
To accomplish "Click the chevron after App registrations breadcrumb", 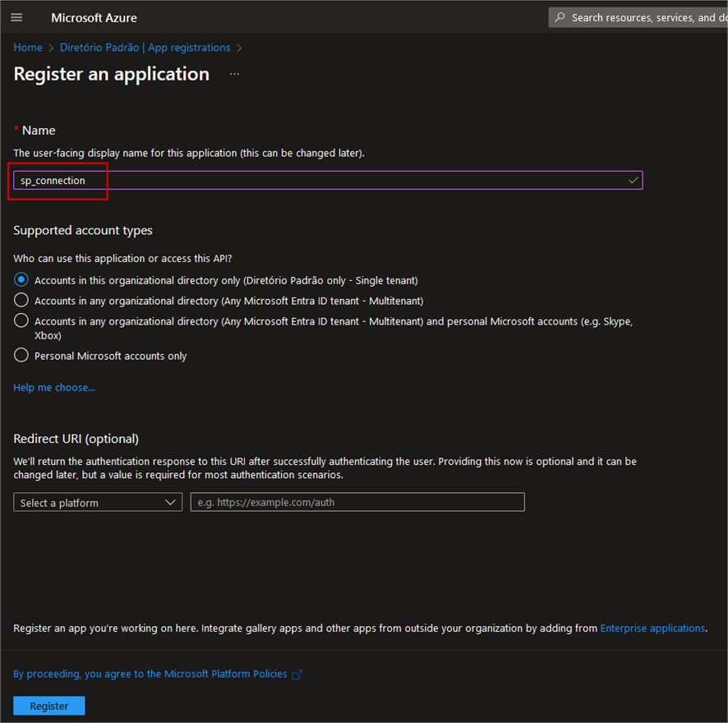I will pos(240,48).
